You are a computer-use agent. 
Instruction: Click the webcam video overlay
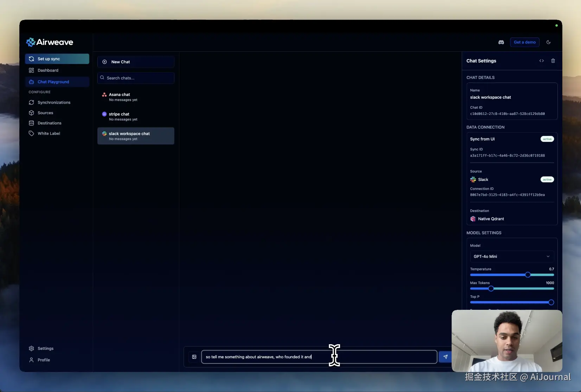click(x=507, y=341)
